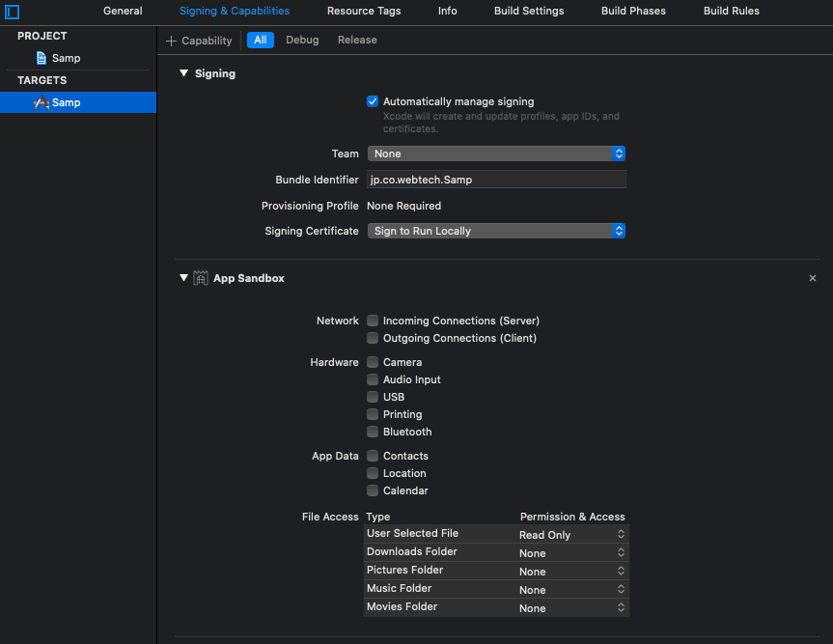Change User Selected File permission
The width and height of the screenshot is (833, 644).
pos(571,535)
